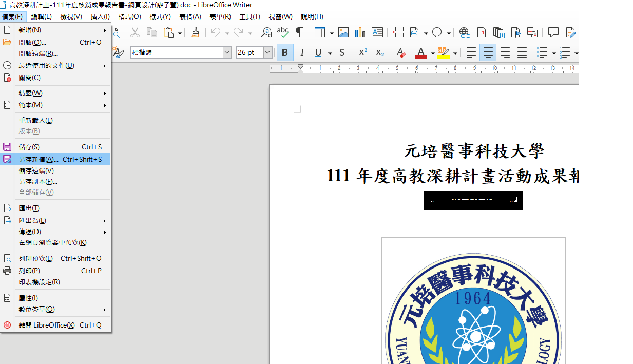Open the 工具 (Tools) menu

[250, 17]
